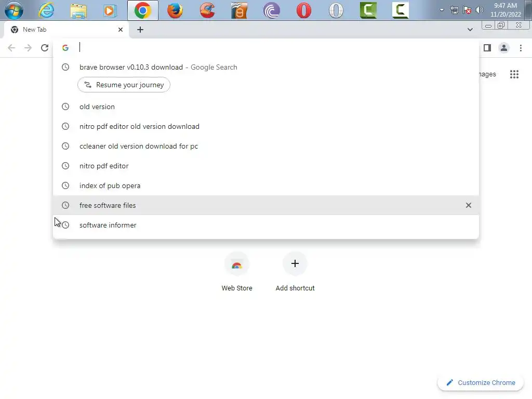This screenshot has width=532, height=399.
Task: Select the 'index of pub opera' suggestion
Action: pos(266,185)
